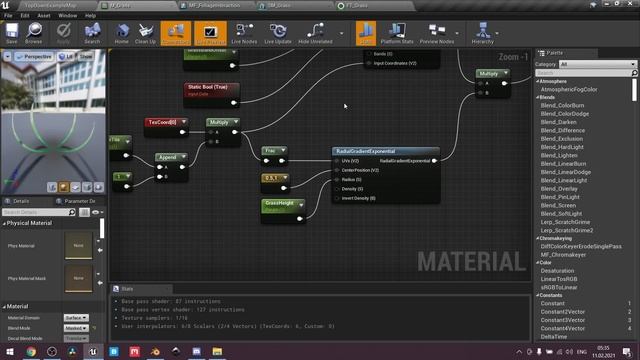Open the Window menu
The image size is (640, 360).
pyautogui.click(x=67, y=16)
